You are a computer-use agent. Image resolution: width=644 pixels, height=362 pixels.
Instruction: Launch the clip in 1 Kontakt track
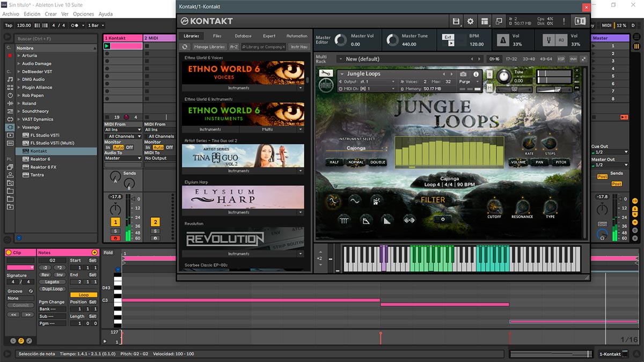[107, 46]
